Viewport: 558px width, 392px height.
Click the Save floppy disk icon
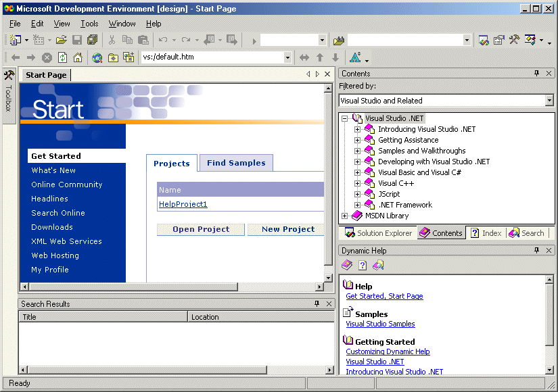pos(77,40)
